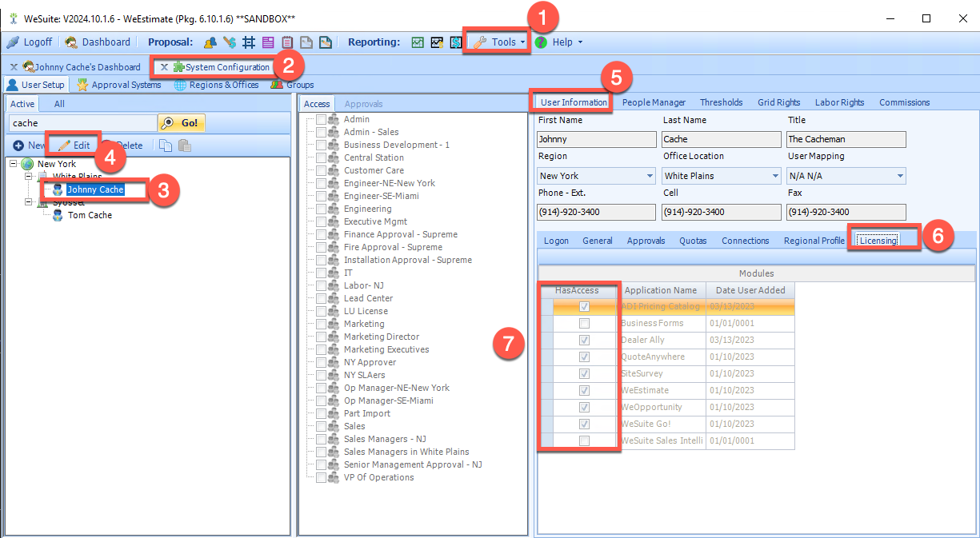
Task: Collapse the Syosset tree node
Action: click(29, 202)
